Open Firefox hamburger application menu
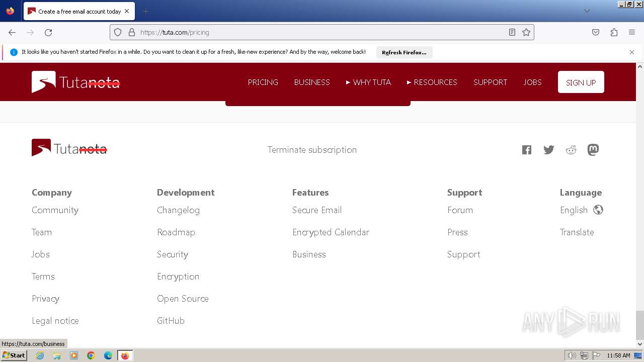Screen dimensions: 644x362 click(632, 32)
